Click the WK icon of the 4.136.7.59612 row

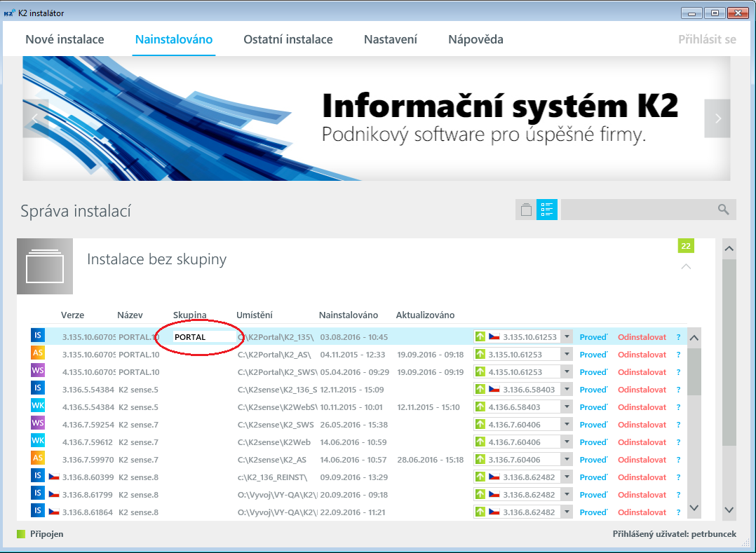(x=38, y=440)
